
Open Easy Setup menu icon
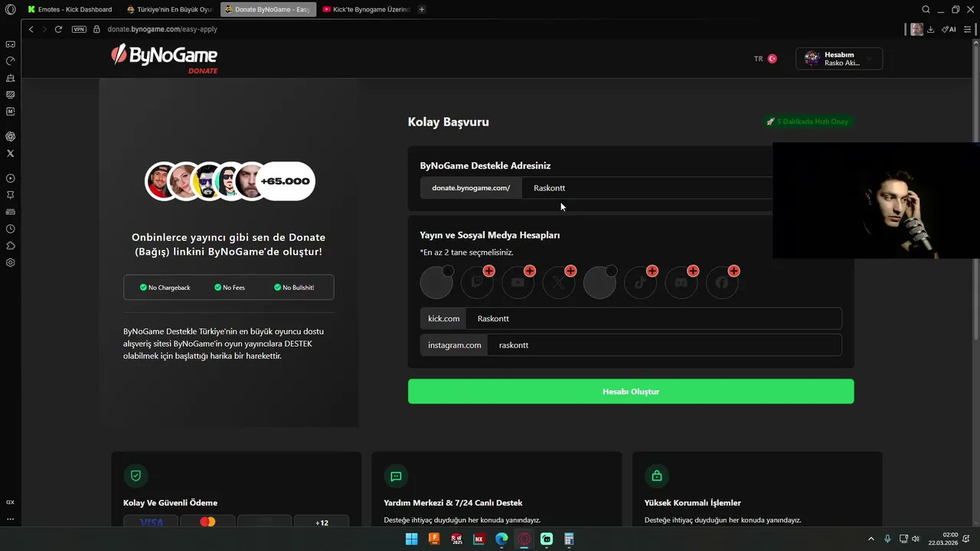pos(967,29)
